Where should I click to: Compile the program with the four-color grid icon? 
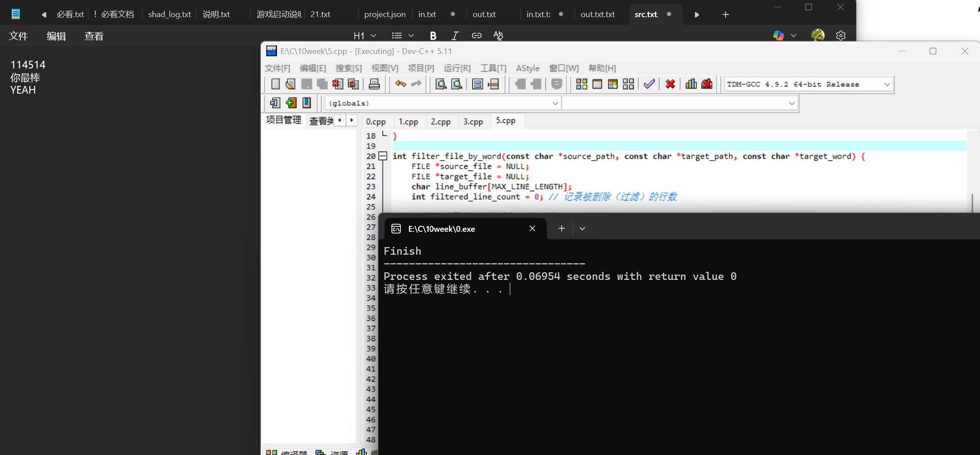581,84
